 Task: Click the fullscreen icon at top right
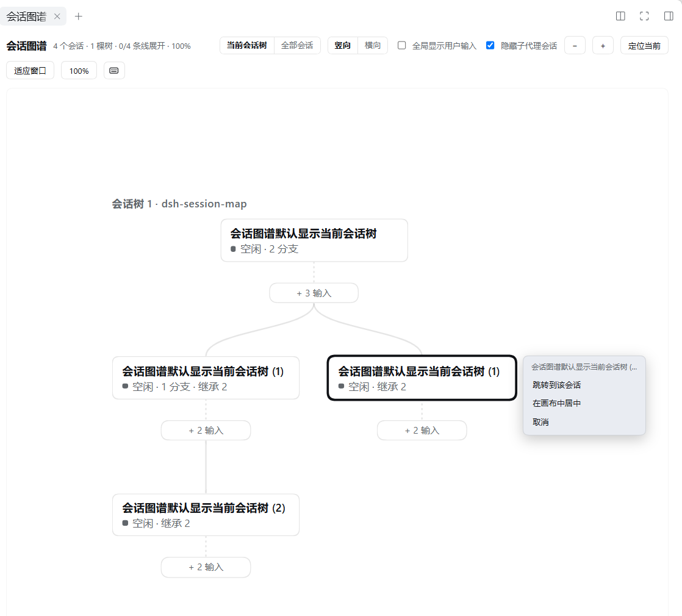[644, 16]
